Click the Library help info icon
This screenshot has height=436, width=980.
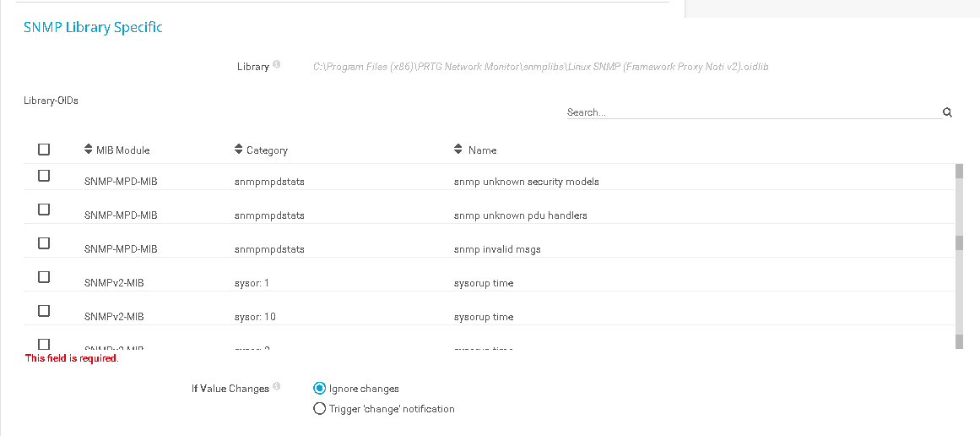click(x=277, y=65)
